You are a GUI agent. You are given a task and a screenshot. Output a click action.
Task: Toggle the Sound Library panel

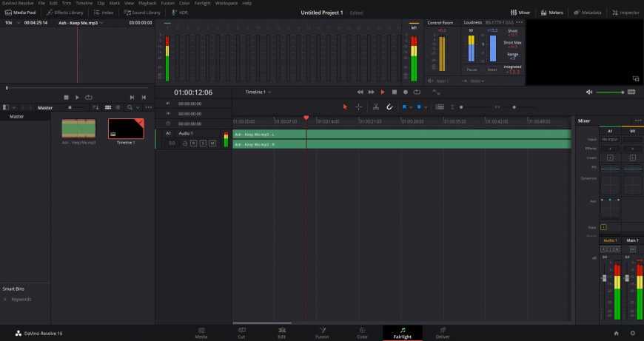tap(142, 13)
